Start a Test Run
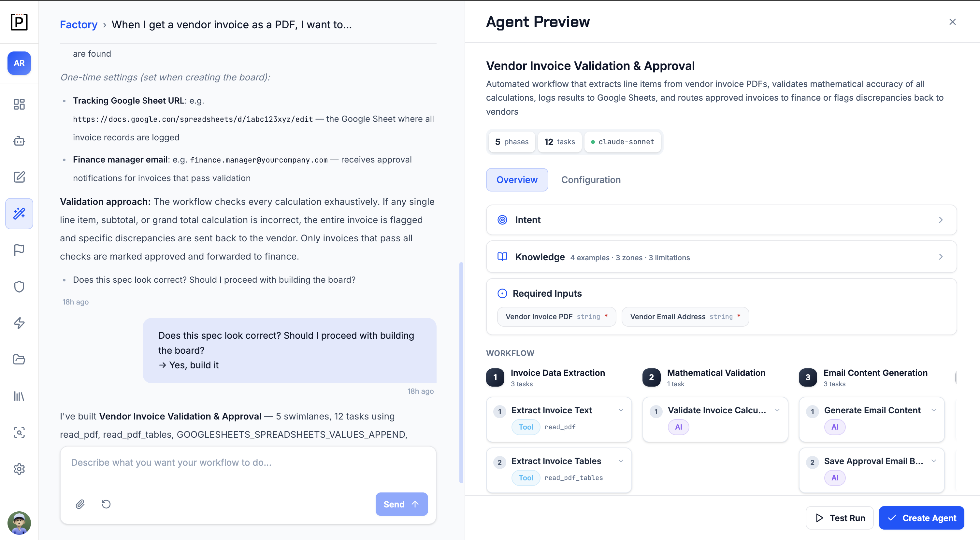Image resolution: width=980 pixels, height=540 pixels. coord(840,518)
